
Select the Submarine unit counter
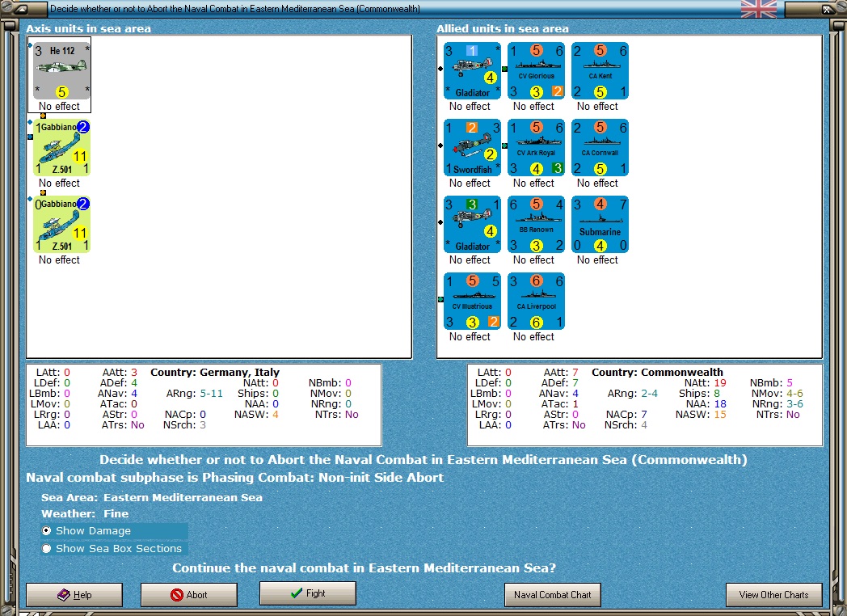pyautogui.click(x=600, y=224)
